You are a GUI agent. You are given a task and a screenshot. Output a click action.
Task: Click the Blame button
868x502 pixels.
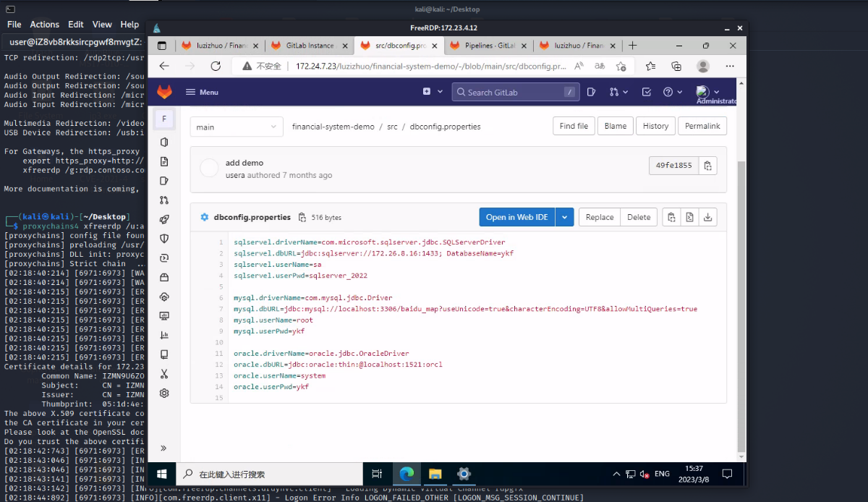click(616, 126)
